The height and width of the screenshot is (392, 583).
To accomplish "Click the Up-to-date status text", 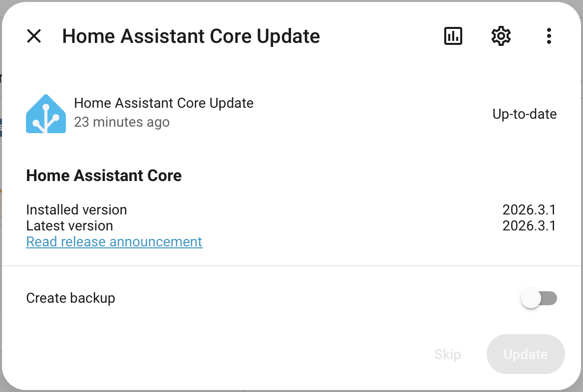I will coord(524,114).
